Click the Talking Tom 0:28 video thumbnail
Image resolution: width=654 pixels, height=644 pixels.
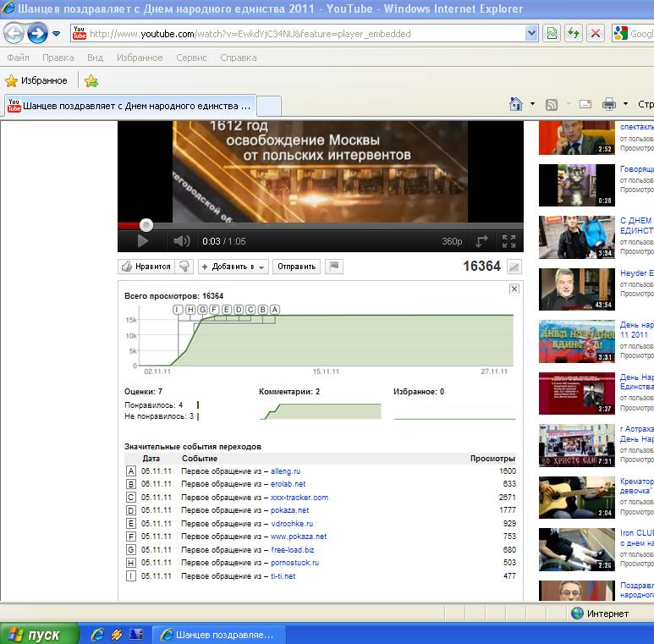pyautogui.click(x=577, y=185)
